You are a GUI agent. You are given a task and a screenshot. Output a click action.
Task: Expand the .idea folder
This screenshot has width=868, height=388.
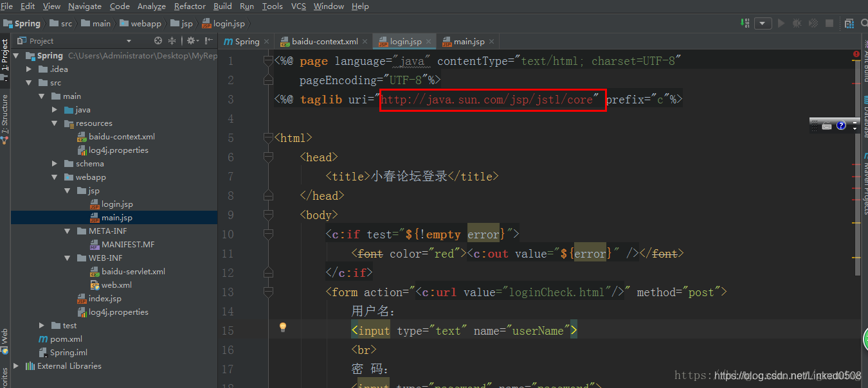tap(29, 69)
